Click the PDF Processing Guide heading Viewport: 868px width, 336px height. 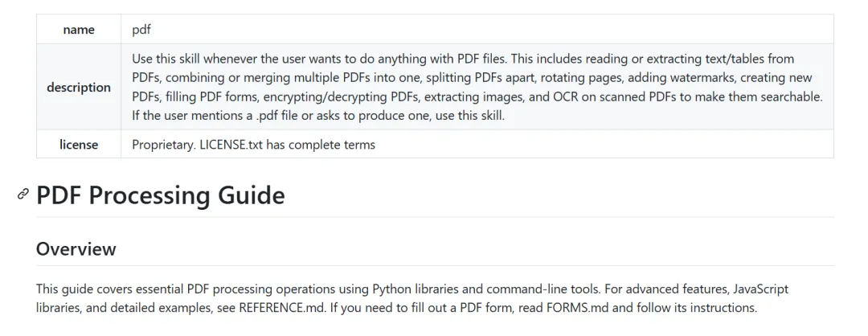point(161,195)
